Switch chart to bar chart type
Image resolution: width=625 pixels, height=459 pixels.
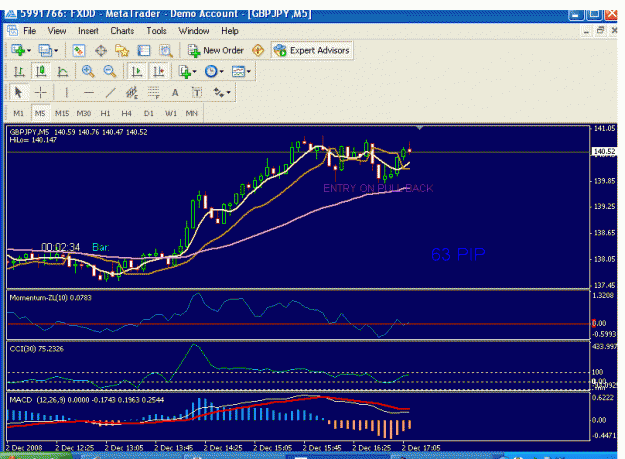tap(19, 72)
